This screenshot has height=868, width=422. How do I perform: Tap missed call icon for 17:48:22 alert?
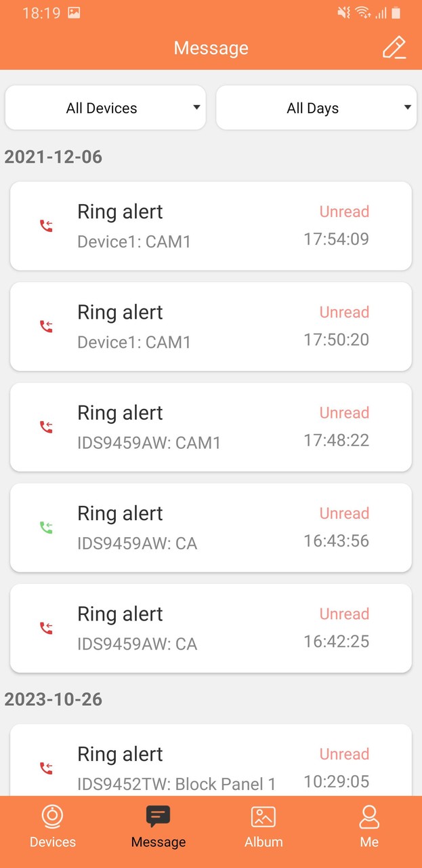click(46, 427)
